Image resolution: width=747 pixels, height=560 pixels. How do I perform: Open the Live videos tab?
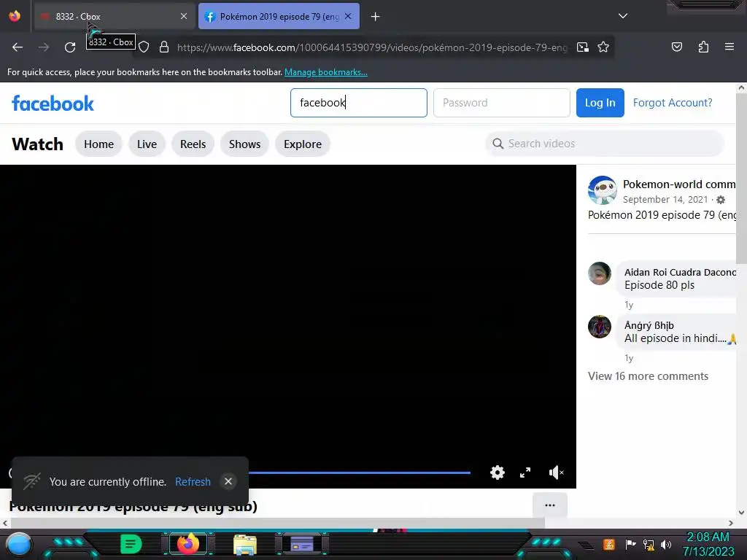147,144
